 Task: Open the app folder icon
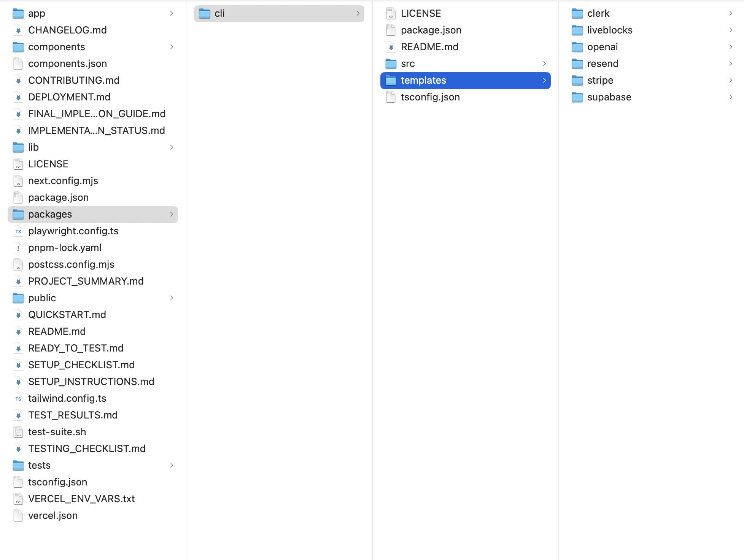coord(18,13)
